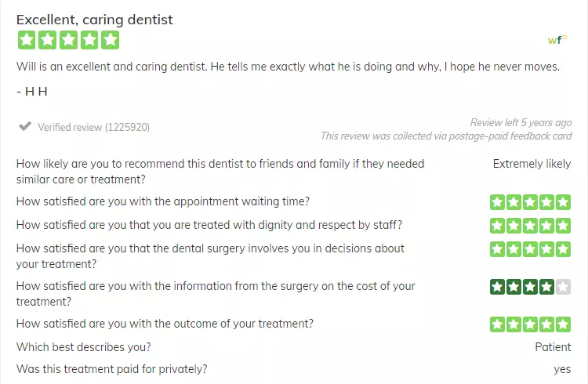Viewport: 588px width, 384px height.
Task: Click the fifth star of the overall rating
Action: pyautogui.click(x=111, y=40)
